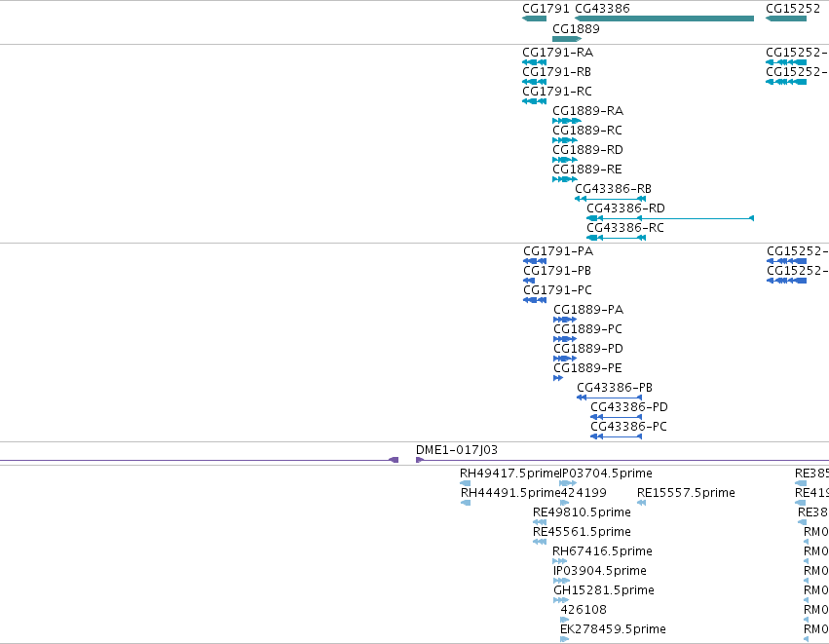Click the purple BAC end arrow below DME1-017J03

pyautogui.click(x=420, y=460)
